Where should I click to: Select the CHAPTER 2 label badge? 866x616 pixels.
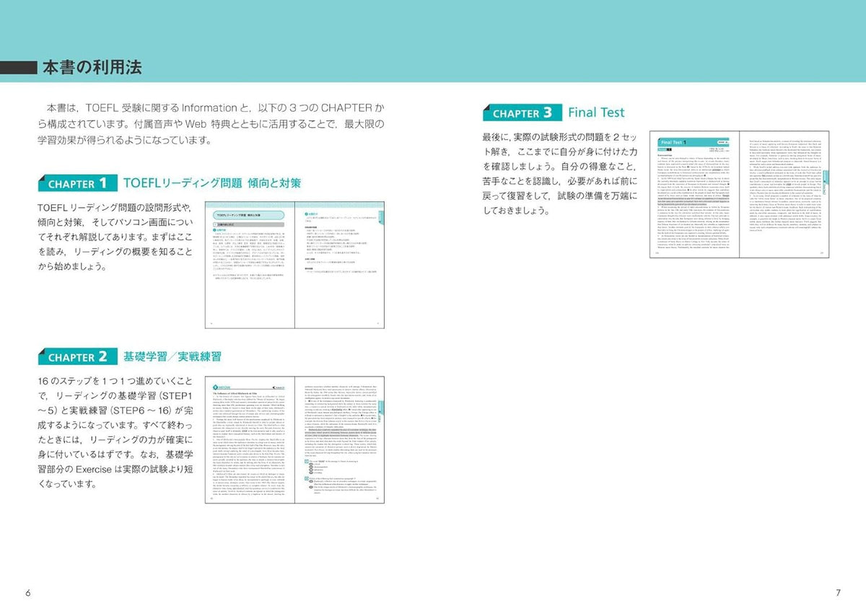(78, 356)
